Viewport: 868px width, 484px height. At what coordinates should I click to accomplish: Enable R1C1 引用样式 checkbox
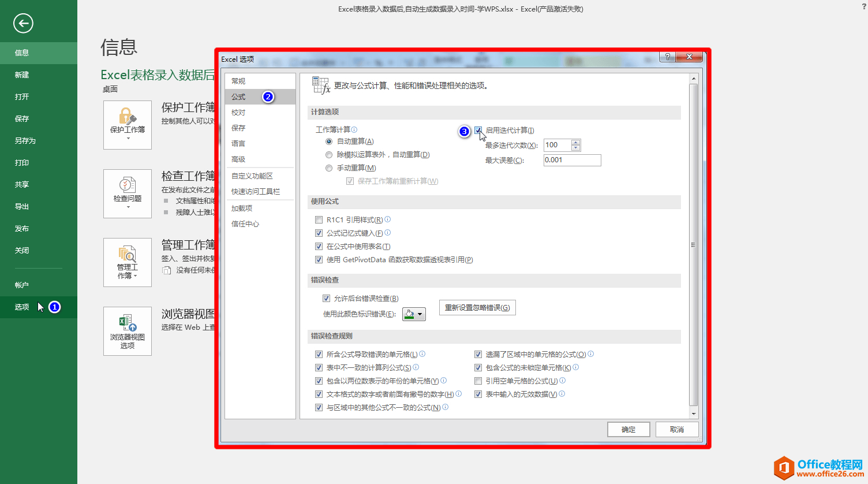(319, 220)
